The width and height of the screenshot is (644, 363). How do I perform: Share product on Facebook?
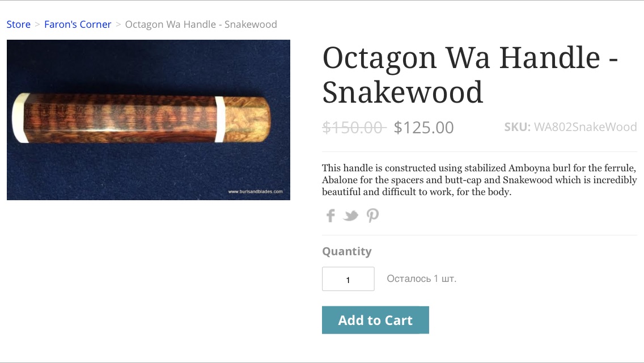tap(331, 216)
